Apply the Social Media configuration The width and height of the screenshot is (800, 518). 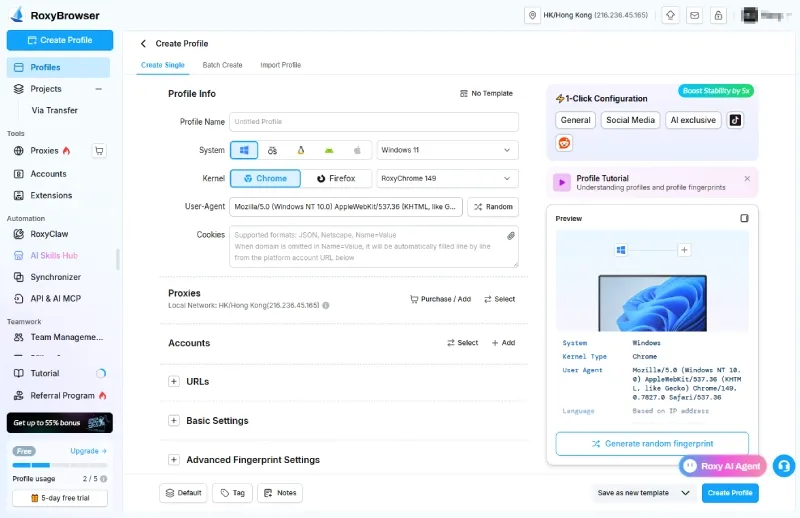point(630,120)
